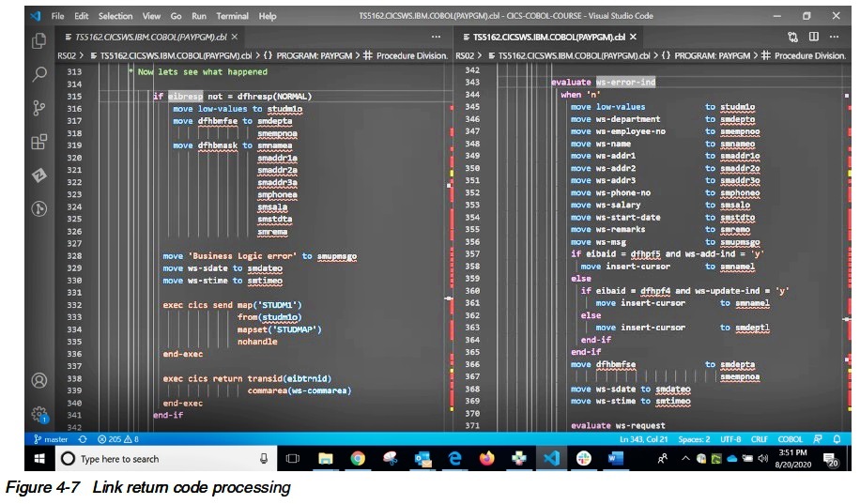Open the Explorer view in activity bar
Screen dimensions: 860x504
point(38,40)
